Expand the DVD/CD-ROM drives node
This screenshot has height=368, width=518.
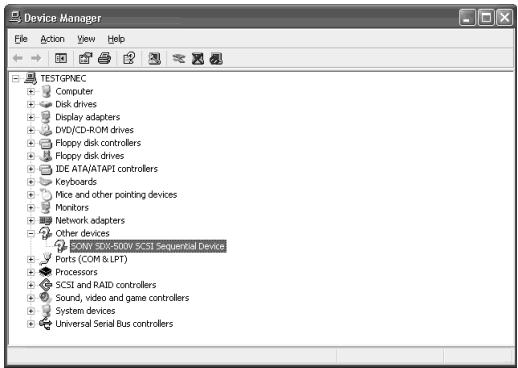click(31, 130)
